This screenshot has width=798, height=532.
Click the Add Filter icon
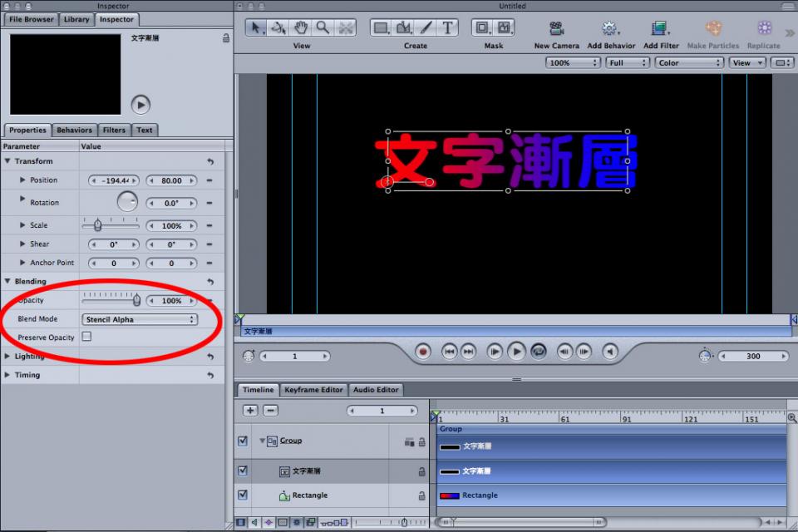[x=660, y=28]
